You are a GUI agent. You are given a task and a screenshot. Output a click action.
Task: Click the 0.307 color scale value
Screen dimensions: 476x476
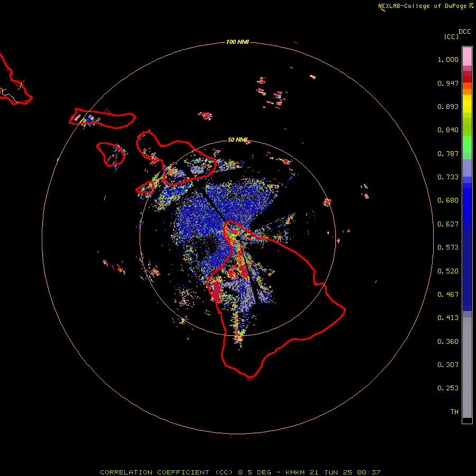pyautogui.click(x=448, y=365)
